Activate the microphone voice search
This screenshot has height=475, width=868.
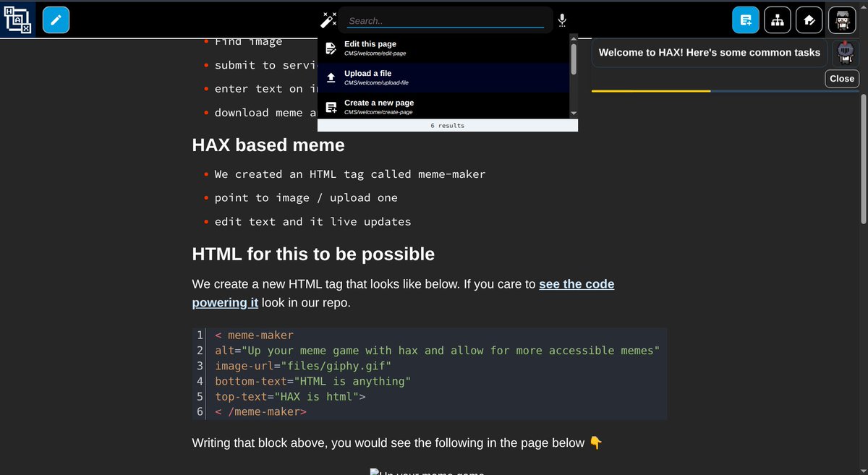click(x=562, y=21)
